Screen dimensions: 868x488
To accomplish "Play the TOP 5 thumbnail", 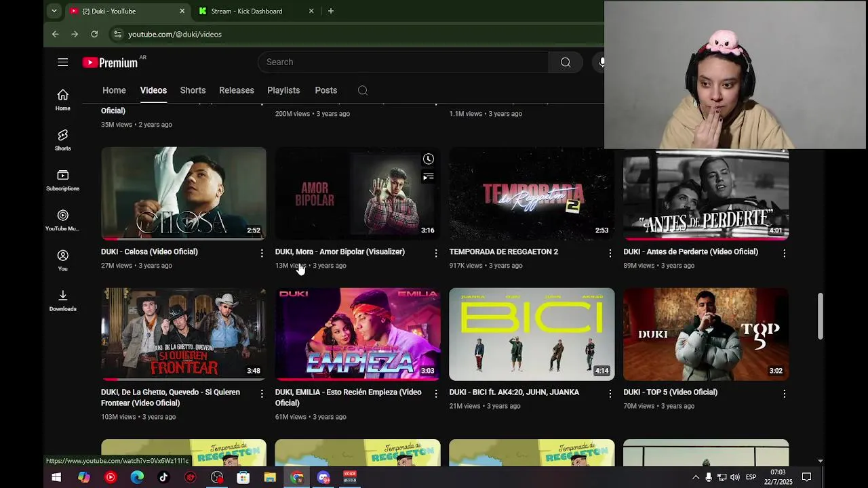I will (x=706, y=334).
